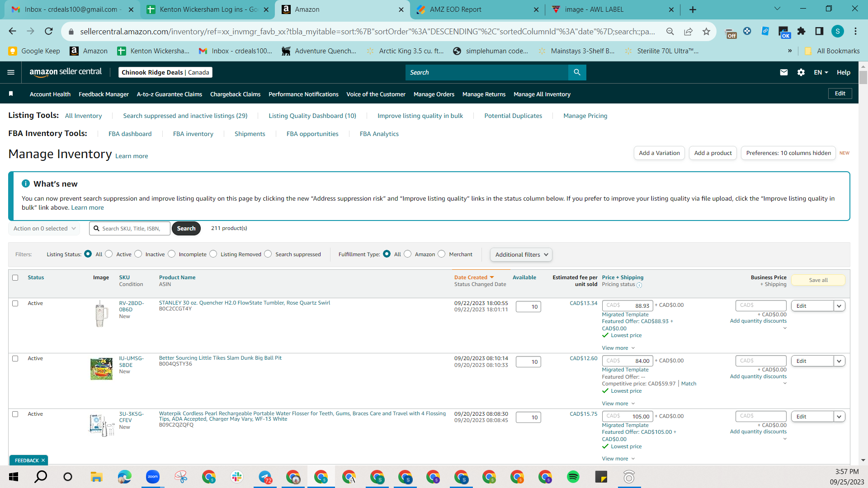
Task: Open the Edit dropdown arrow for Waterpik Flosser
Action: pyautogui.click(x=839, y=417)
